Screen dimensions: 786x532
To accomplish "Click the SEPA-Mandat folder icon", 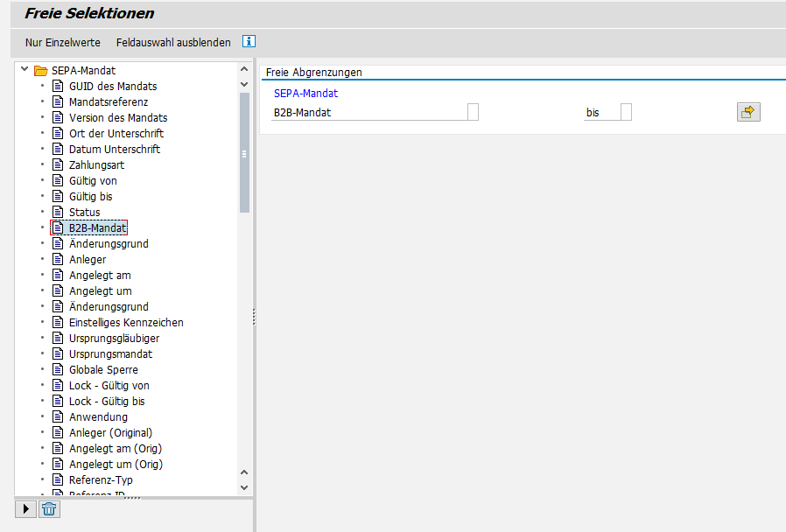I will (x=41, y=71).
